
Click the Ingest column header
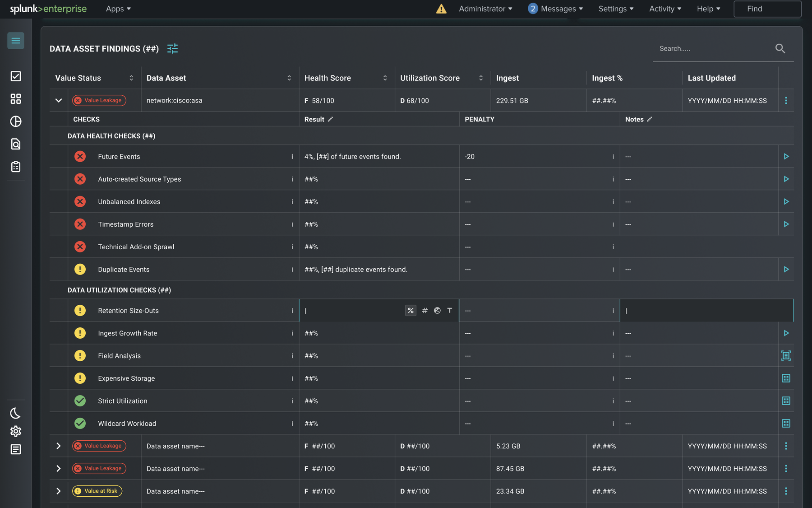[x=507, y=78]
